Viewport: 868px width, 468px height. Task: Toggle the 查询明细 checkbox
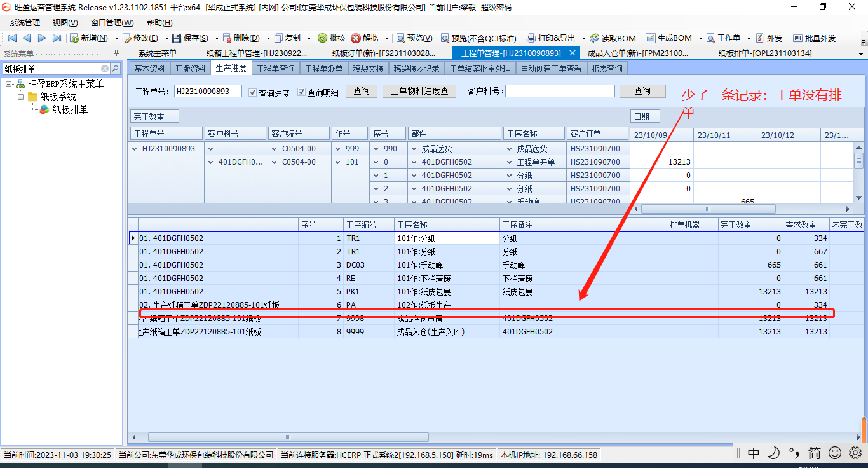point(301,92)
